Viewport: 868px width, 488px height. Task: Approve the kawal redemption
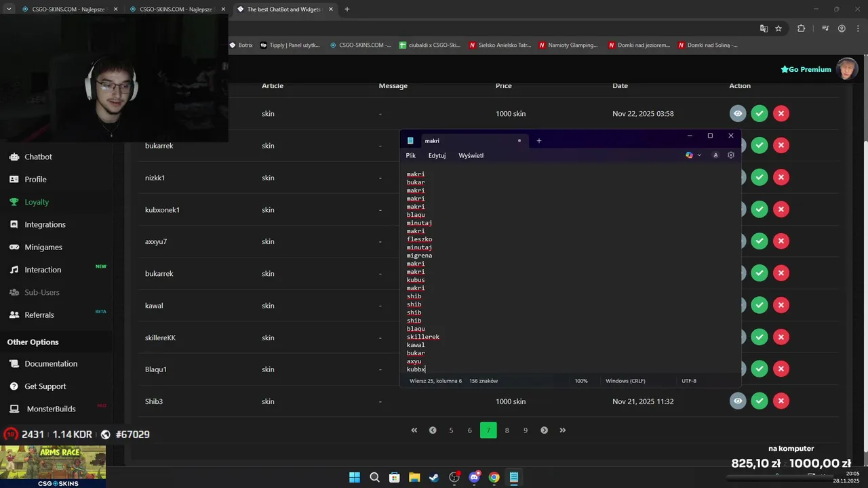pos(759,306)
